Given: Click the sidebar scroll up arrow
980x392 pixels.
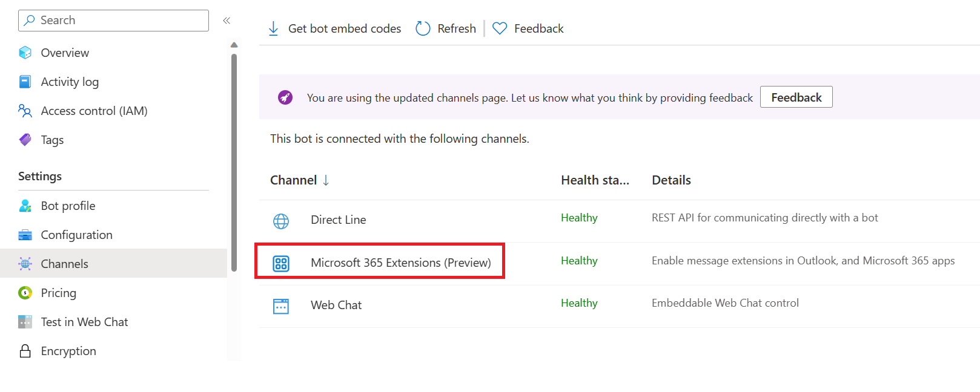Looking at the screenshot, I should 234,45.
